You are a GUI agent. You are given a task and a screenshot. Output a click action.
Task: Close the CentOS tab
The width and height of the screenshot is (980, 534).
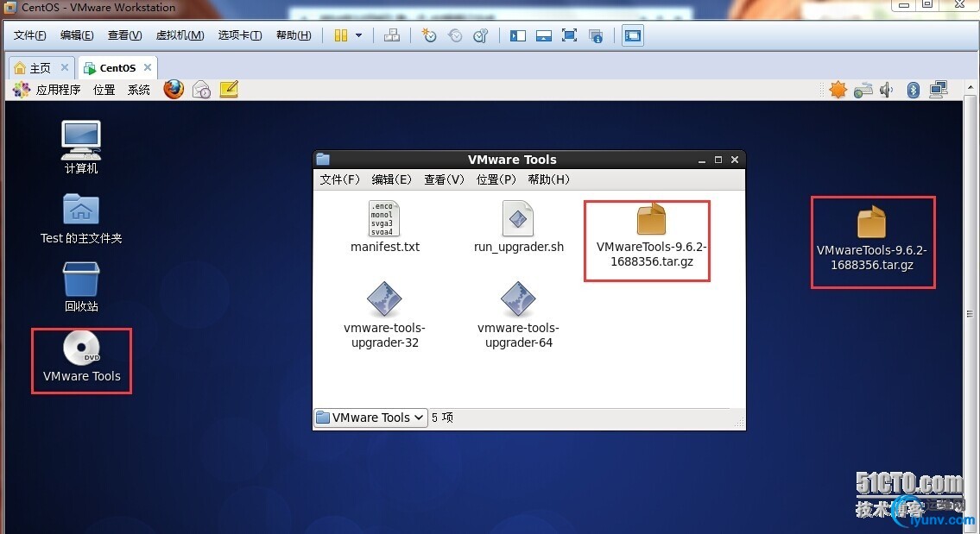148,67
